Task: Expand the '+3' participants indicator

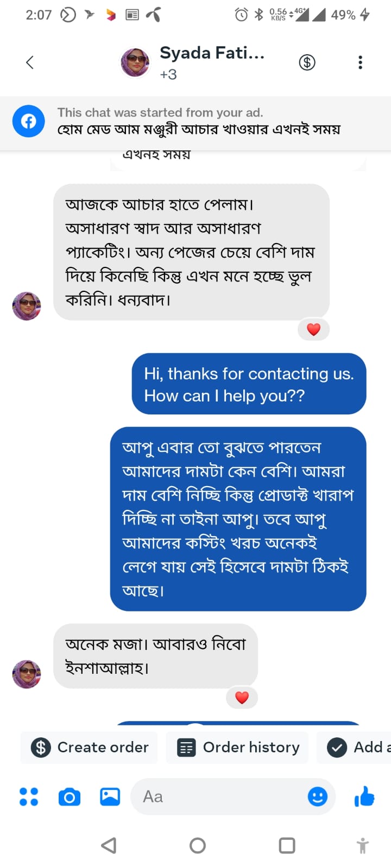Action: (x=168, y=74)
